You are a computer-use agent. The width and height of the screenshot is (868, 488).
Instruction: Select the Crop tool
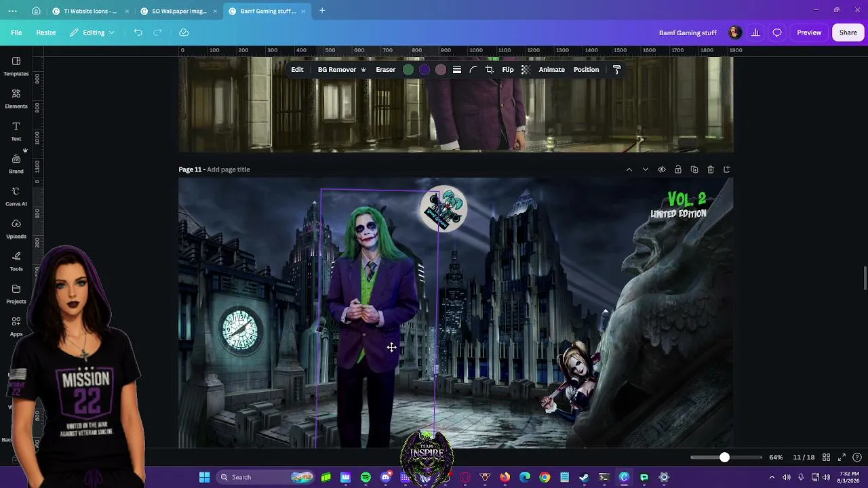point(490,70)
